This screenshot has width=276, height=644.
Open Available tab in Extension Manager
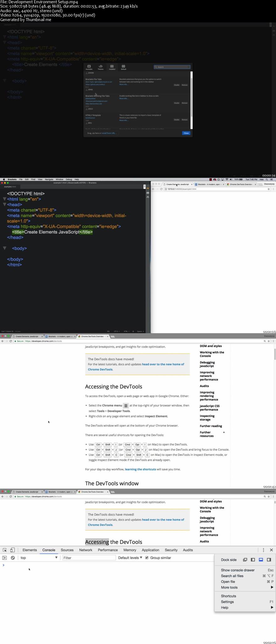click(89, 67)
